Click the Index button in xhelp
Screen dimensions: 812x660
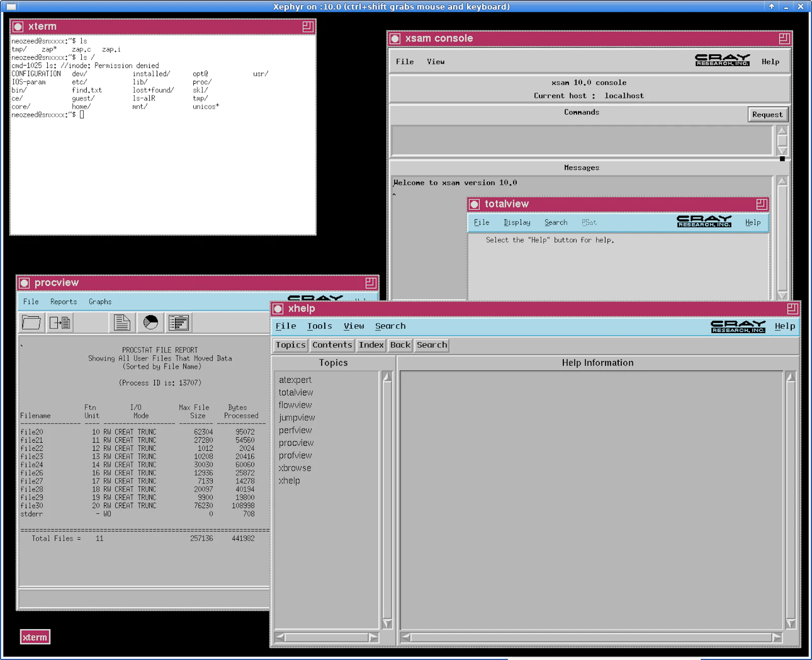[371, 345]
